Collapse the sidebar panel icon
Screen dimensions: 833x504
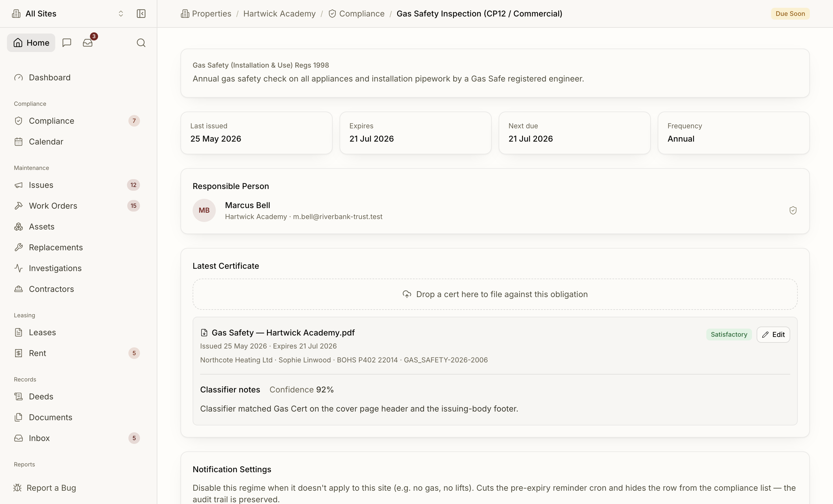point(141,14)
